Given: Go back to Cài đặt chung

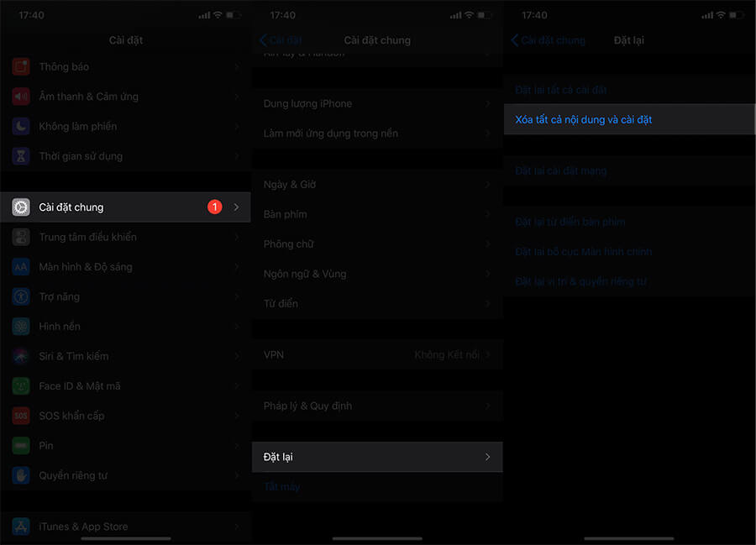Looking at the screenshot, I should (549, 40).
